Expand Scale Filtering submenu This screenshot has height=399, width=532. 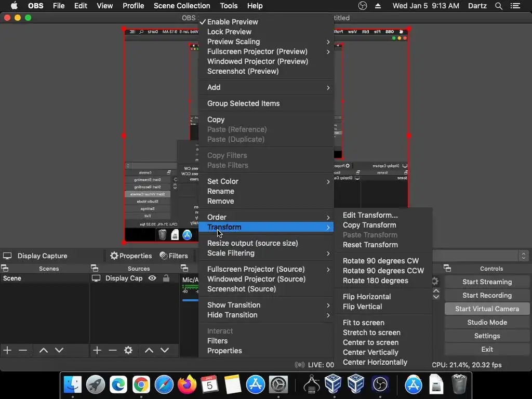pyautogui.click(x=266, y=253)
